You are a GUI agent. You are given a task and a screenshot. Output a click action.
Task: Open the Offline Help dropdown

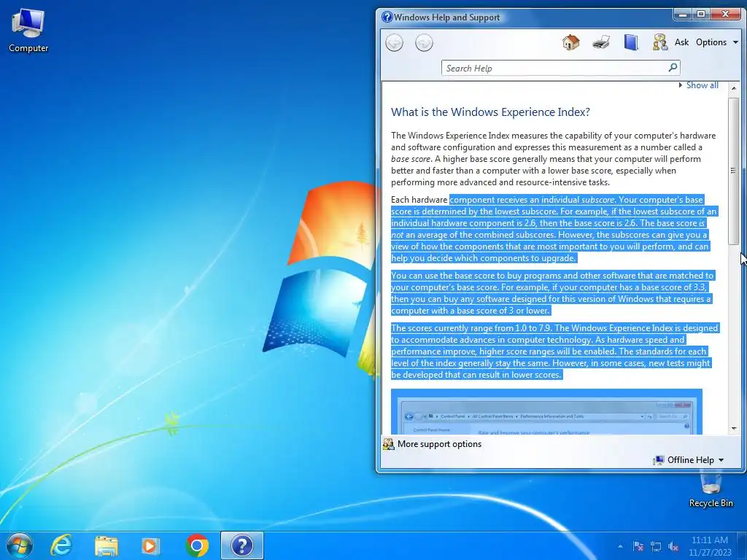click(689, 460)
